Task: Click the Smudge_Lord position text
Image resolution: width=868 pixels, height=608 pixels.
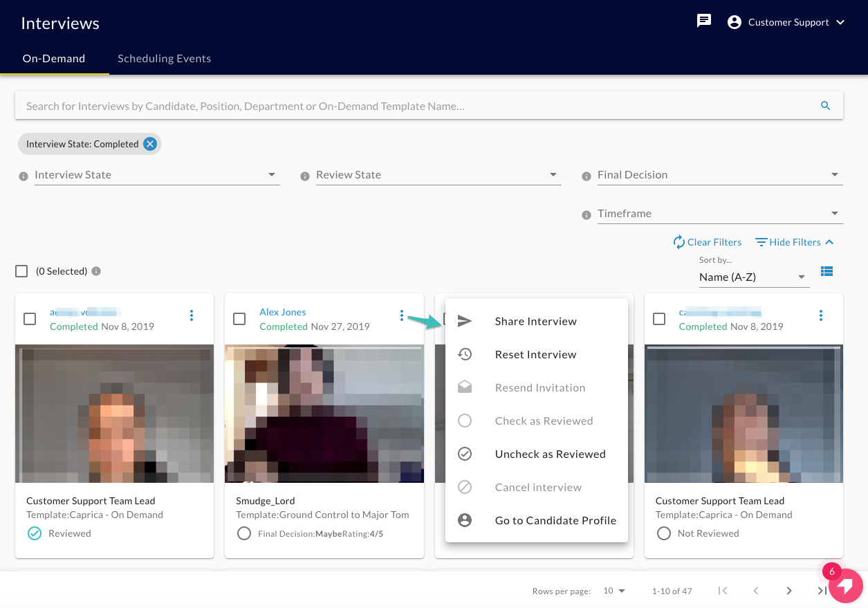Action: tap(266, 501)
